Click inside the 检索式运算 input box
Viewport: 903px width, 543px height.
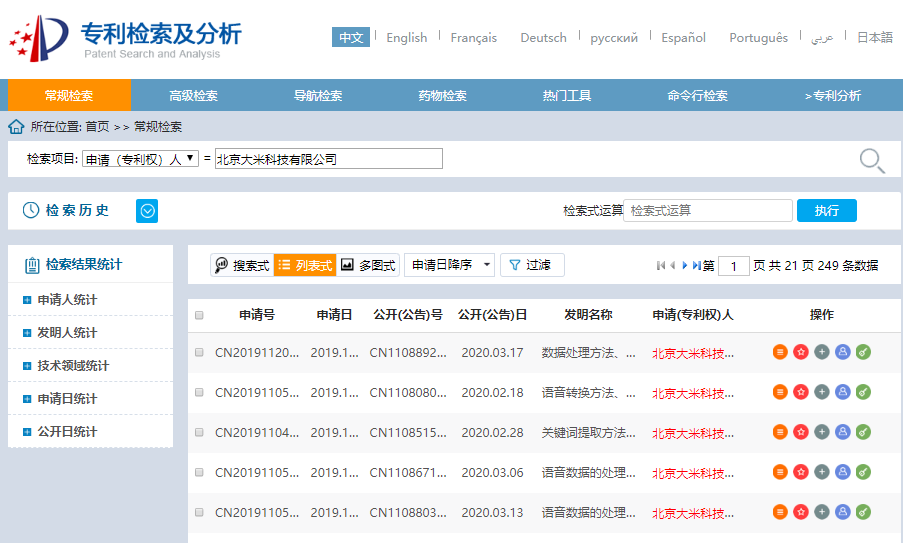tap(708, 211)
